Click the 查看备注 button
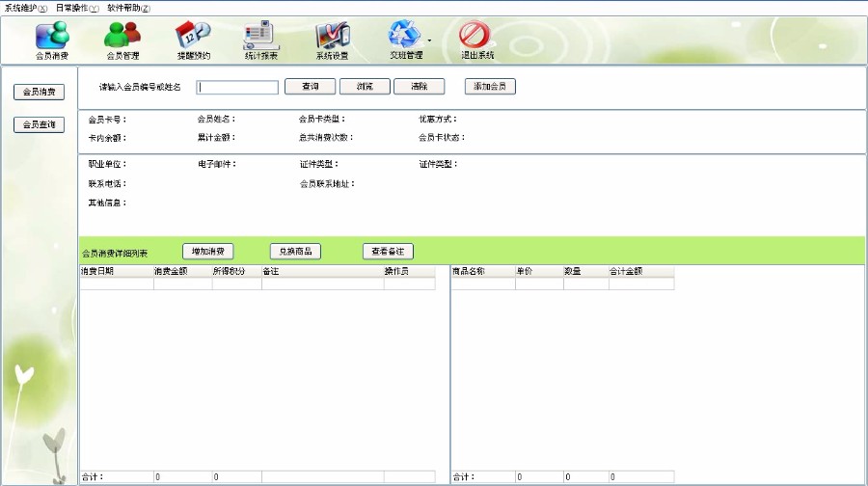This screenshot has width=868, height=486. coord(388,252)
